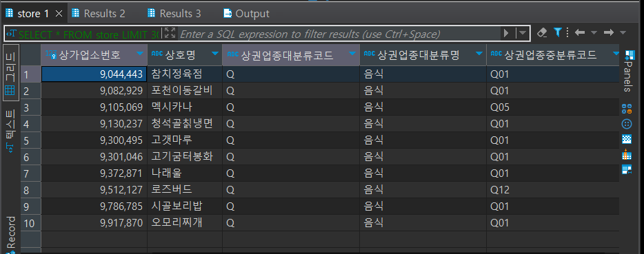The height and width of the screenshot is (254, 644).
Task: Click the cell 9,082,929
Action: point(94,91)
